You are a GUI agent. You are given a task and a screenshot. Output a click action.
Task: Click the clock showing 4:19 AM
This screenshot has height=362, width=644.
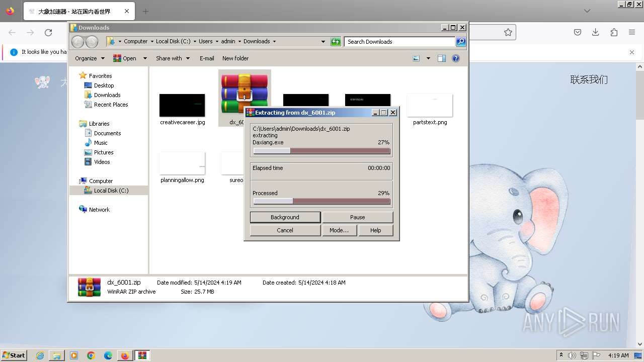click(618, 355)
